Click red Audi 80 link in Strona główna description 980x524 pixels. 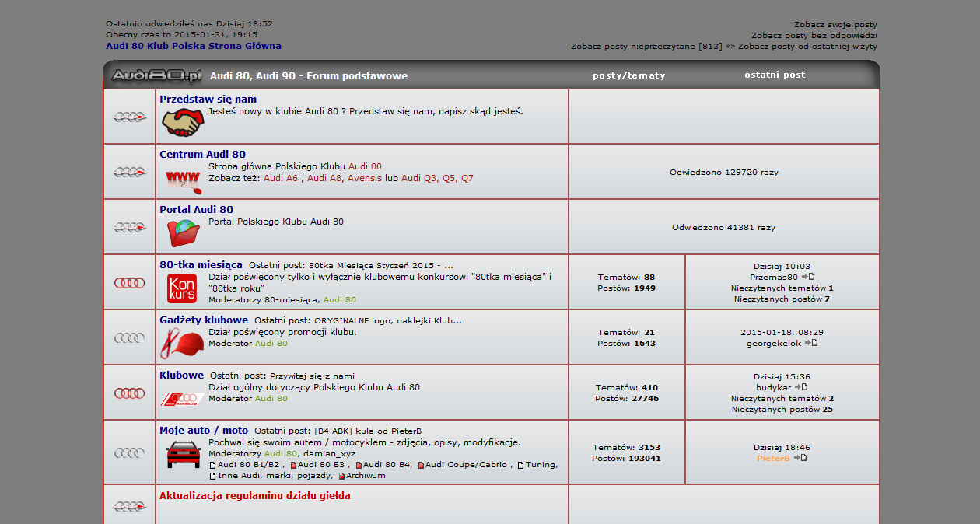[x=365, y=166]
